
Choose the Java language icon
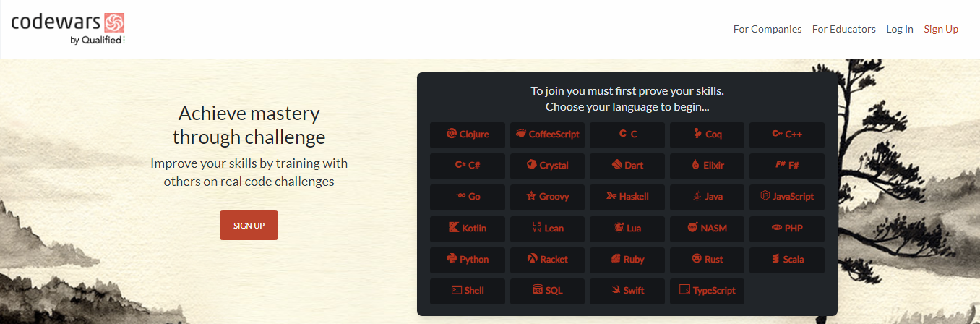(x=697, y=196)
